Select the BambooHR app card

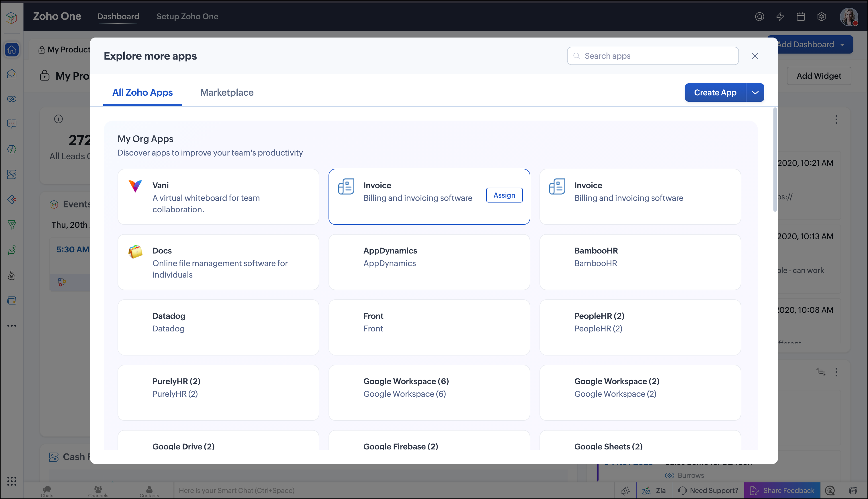pos(640,262)
